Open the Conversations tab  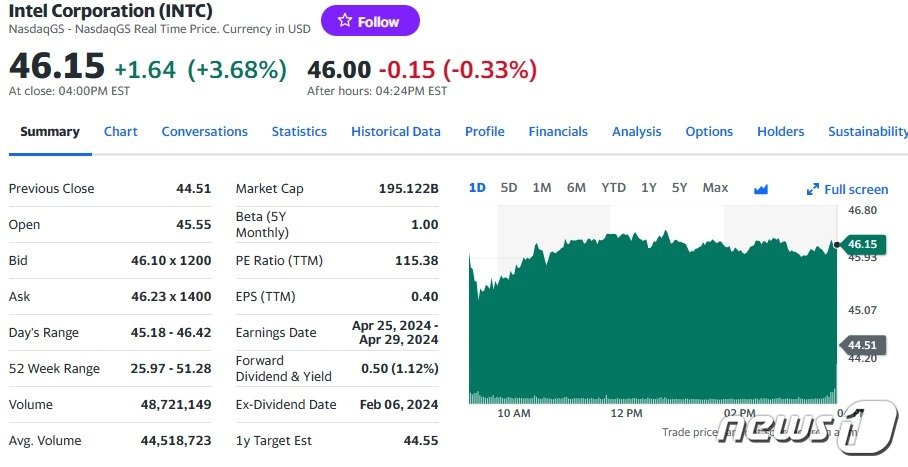click(204, 131)
